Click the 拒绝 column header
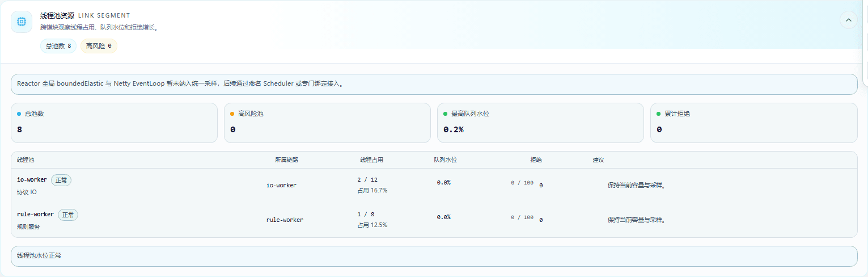This screenshot has height=277, width=868. click(536, 160)
